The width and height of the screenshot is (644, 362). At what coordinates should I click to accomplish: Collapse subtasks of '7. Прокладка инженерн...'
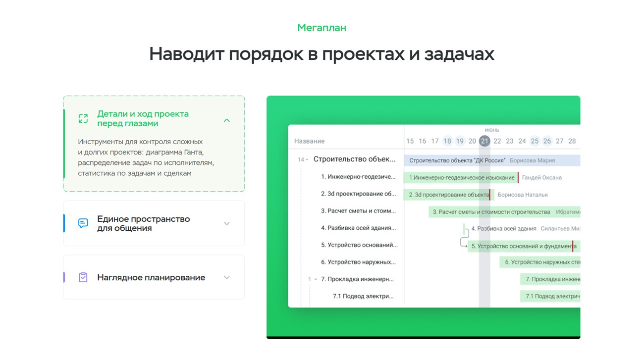pos(316,279)
